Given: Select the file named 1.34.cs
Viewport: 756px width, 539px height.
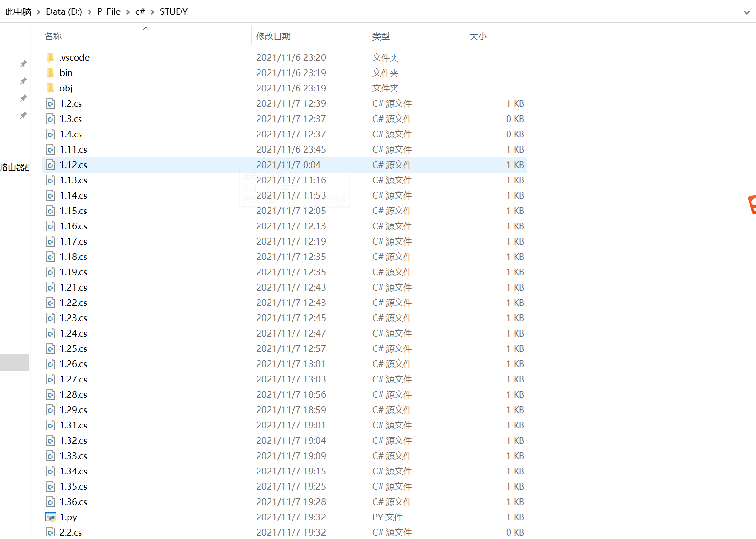Looking at the screenshot, I should point(73,471).
